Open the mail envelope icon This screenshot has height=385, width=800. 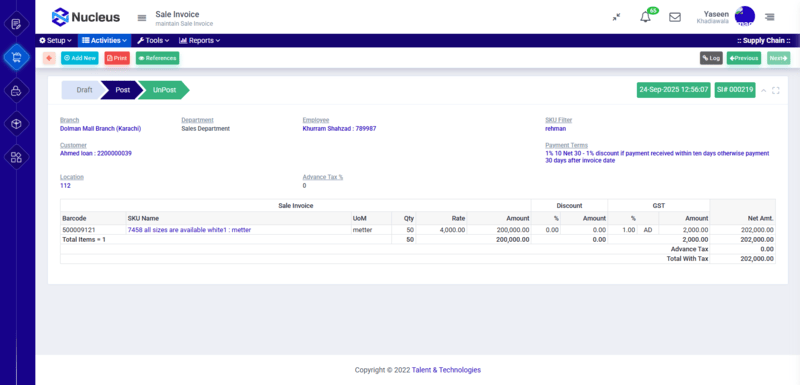coord(674,17)
